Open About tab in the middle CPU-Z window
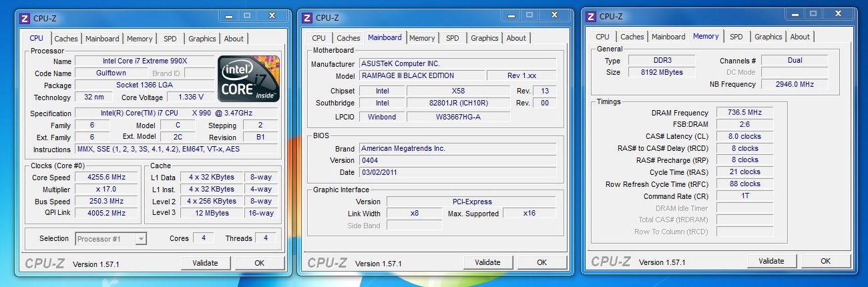The image size is (868, 287). tap(516, 38)
